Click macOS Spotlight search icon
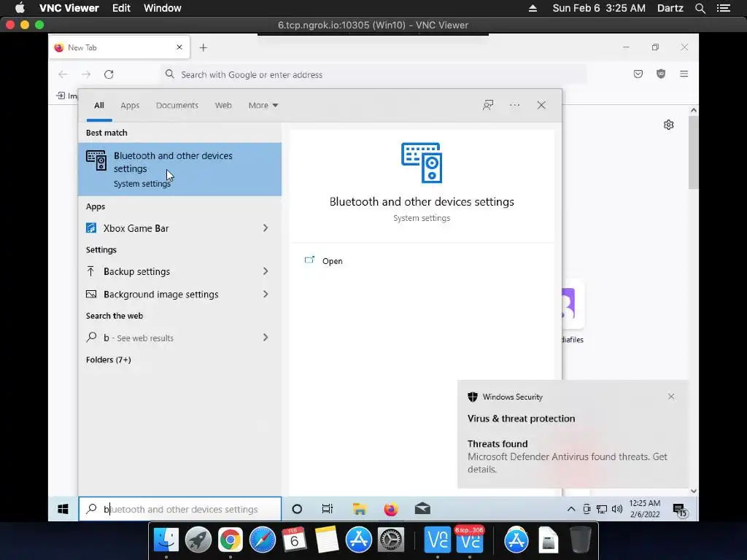Screen dimensions: 747x560 [x=700, y=8]
